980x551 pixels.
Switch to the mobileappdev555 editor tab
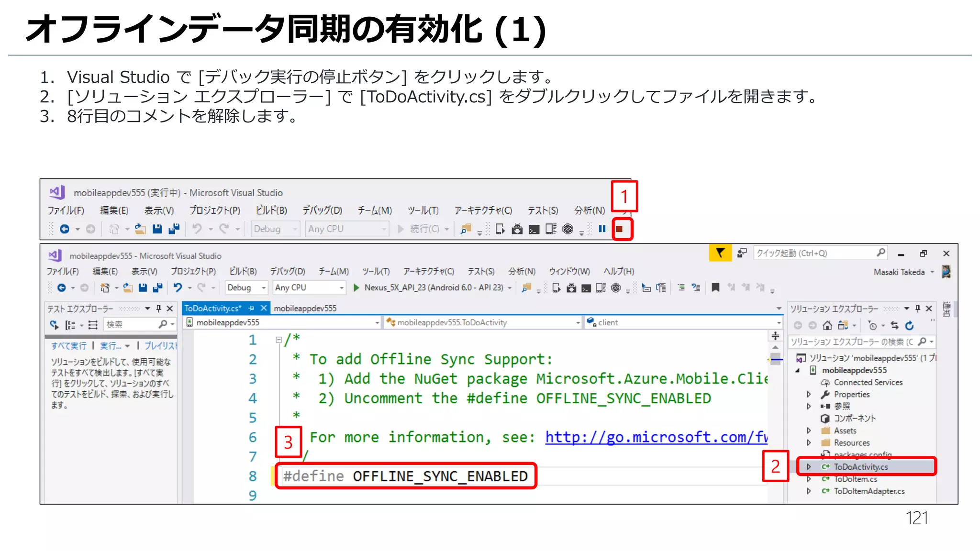[305, 309]
